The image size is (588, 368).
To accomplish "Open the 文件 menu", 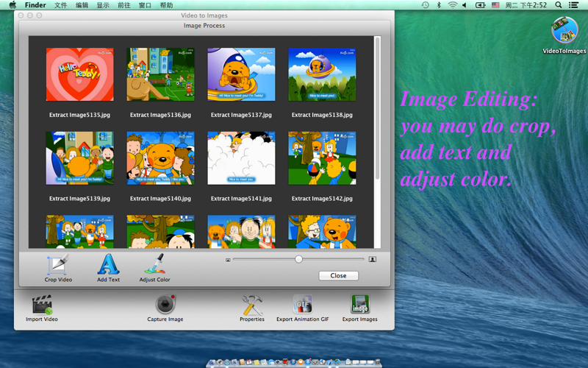I will tap(60, 5).
